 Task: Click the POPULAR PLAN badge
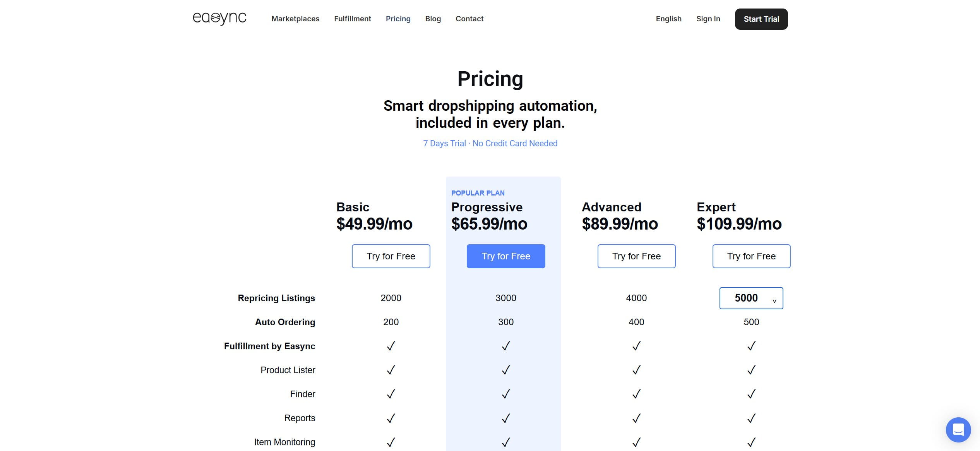click(x=478, y=193)
